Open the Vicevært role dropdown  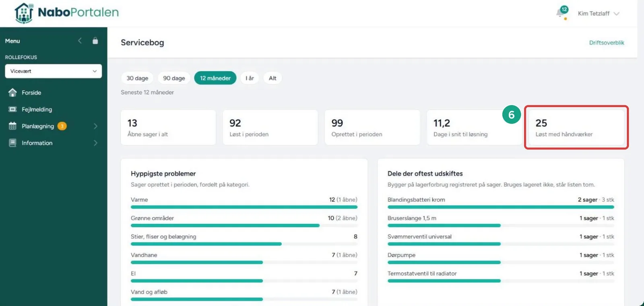(x=53, y=71)
